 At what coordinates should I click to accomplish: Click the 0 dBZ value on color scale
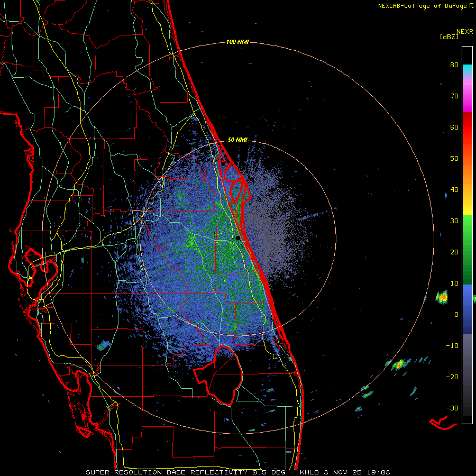[456, 315]
